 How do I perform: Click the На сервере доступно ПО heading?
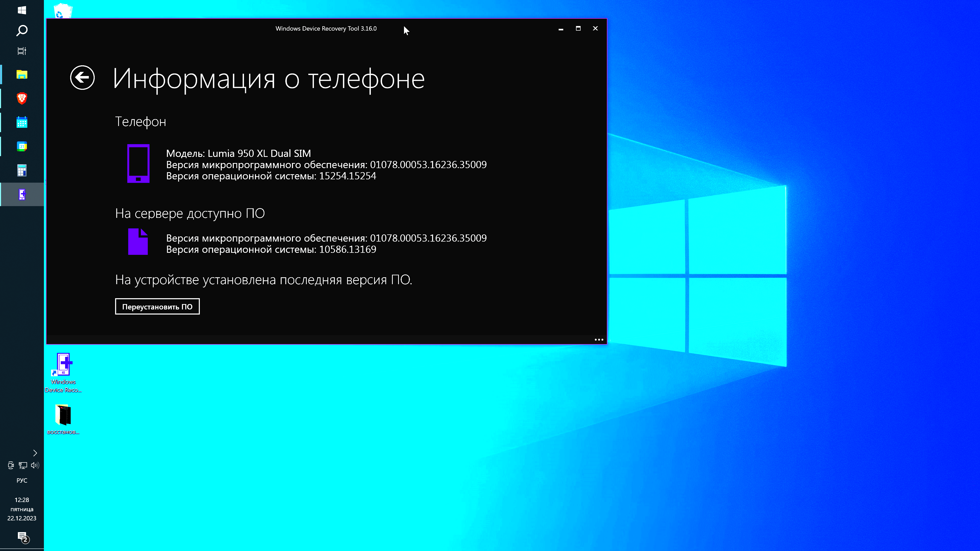pyautogui.click(x=190, y=213)
